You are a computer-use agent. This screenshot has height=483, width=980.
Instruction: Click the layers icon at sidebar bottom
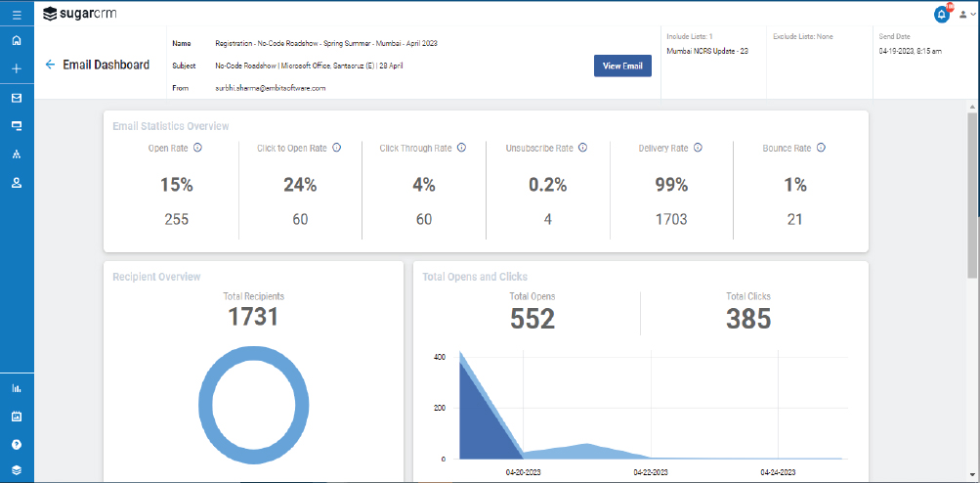click(x=17, y=470)
